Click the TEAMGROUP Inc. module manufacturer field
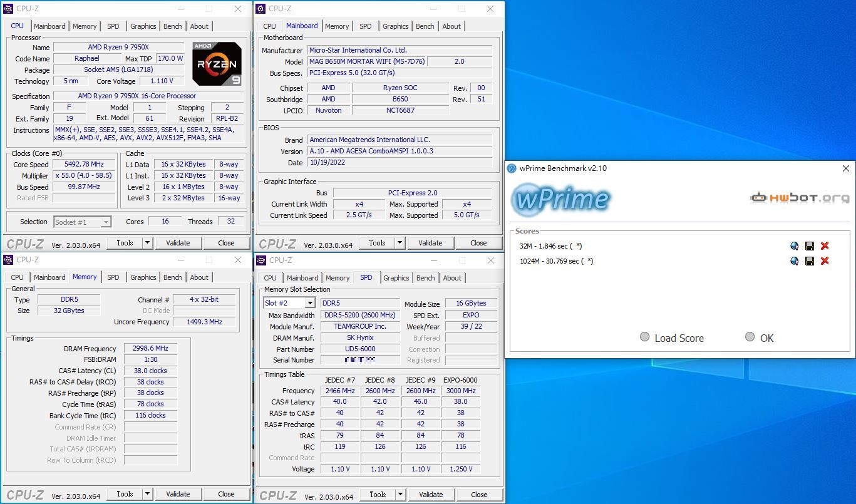The height and width of the screenshot is (504, 856). point(360,326)
